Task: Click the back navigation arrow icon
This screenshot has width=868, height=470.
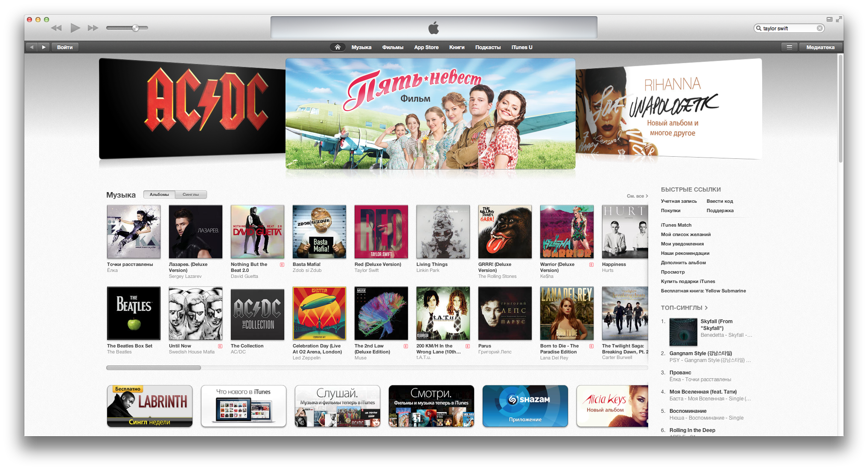Action: pos(33,47)
